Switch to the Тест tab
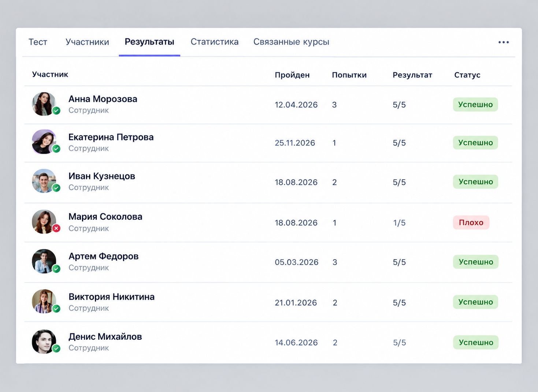The height and width of the screenshot is (392, 538). pos(38,42)
